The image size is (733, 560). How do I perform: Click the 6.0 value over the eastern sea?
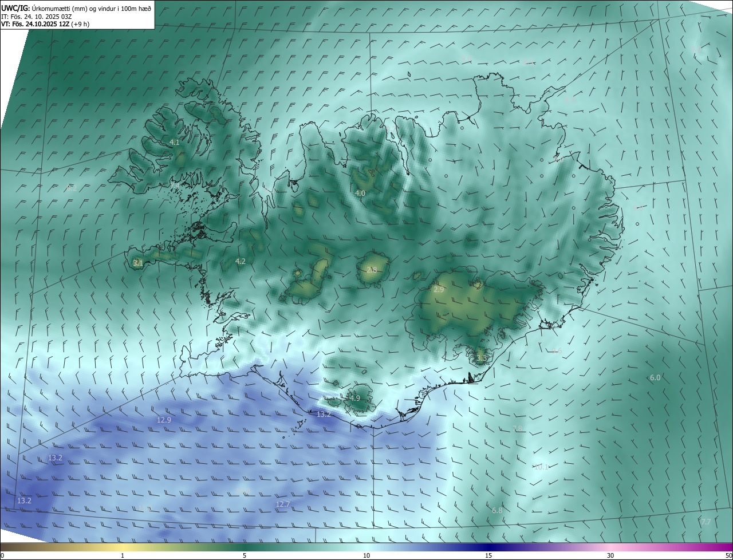pos(655,377)
